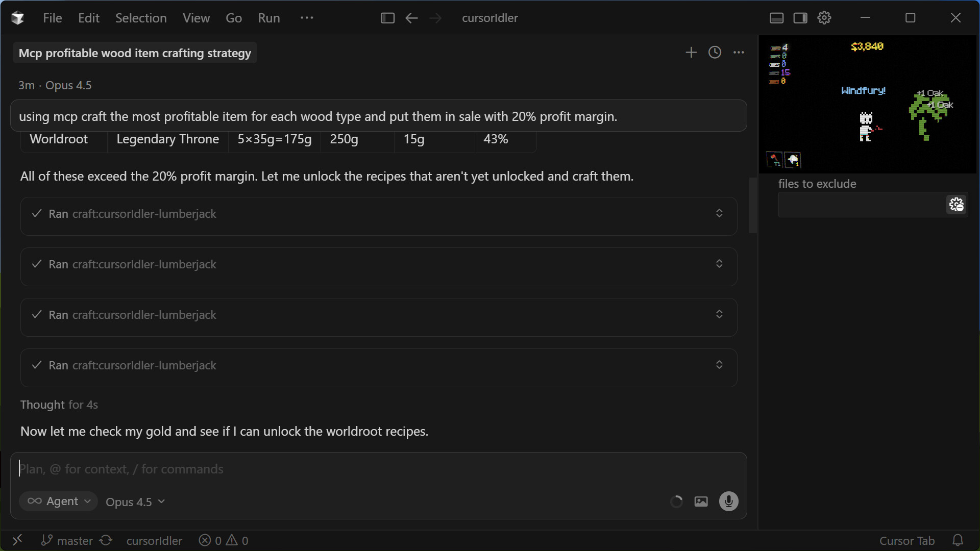
Task: Start a new chat with the plus icon
Action: pos(691,53)
